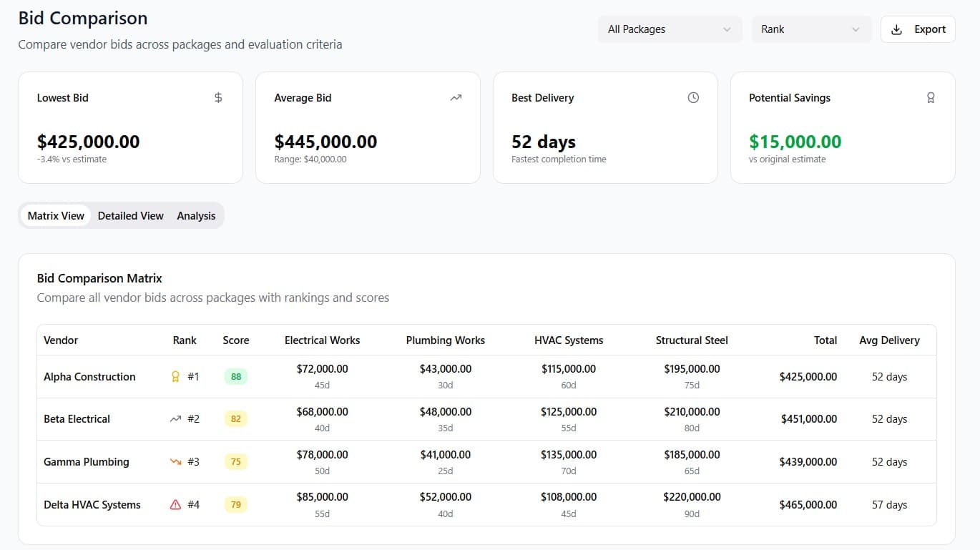
Task: Click the 57 days delivery value
Action: coord(889,505)
